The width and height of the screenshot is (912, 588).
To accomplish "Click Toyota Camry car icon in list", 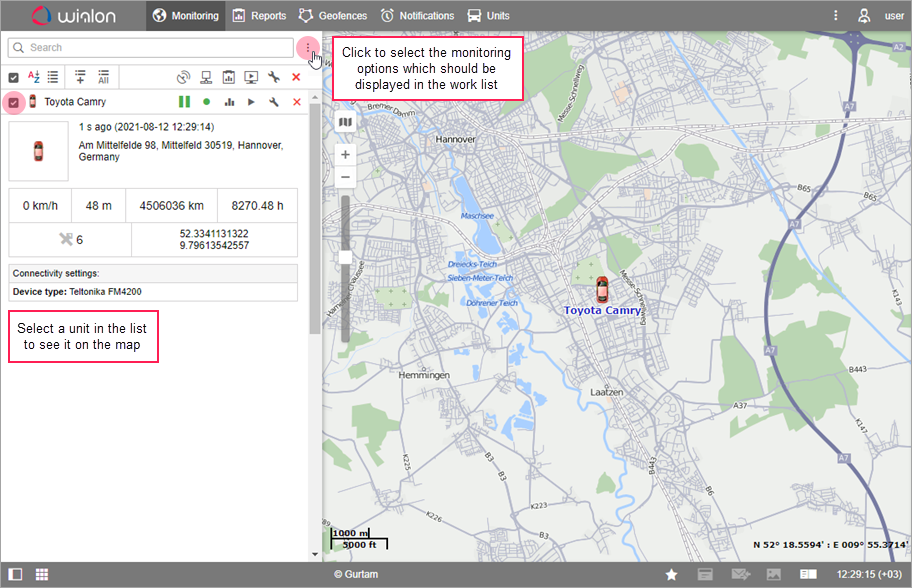I will [33, 101].
